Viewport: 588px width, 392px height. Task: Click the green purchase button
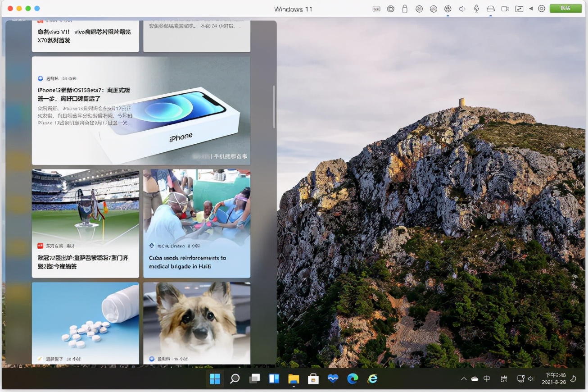[565, 8]
